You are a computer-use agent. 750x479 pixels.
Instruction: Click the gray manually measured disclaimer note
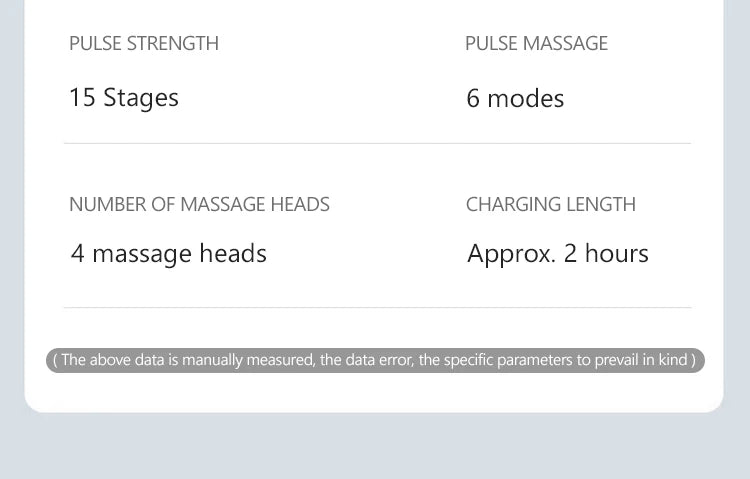pyautogui.click(x=375, y=360)
